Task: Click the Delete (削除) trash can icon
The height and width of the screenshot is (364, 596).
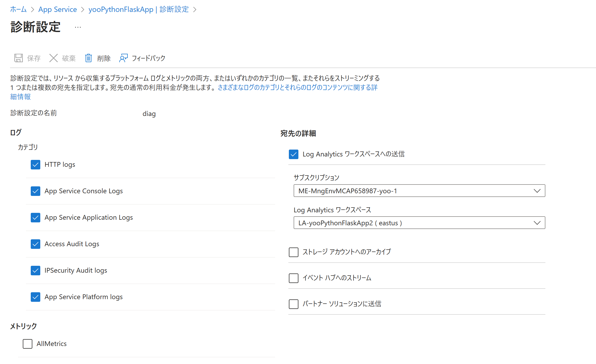Action: tap(88, 58)
